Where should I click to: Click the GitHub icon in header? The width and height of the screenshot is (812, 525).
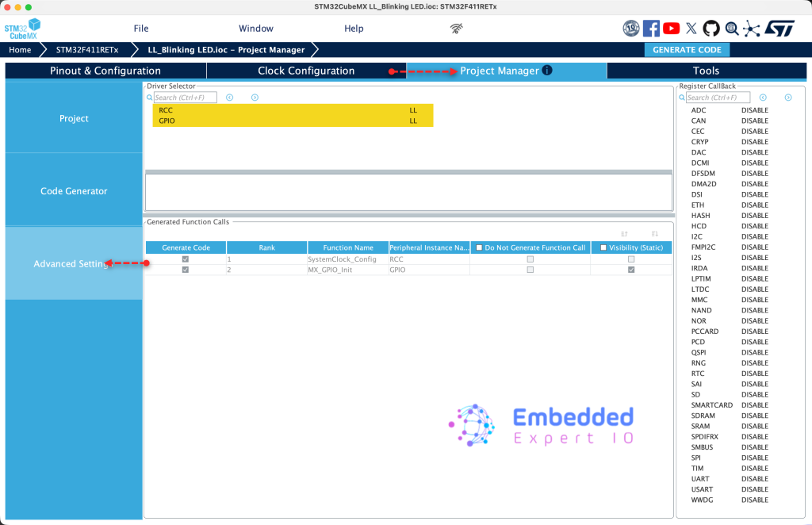point(711,29)
